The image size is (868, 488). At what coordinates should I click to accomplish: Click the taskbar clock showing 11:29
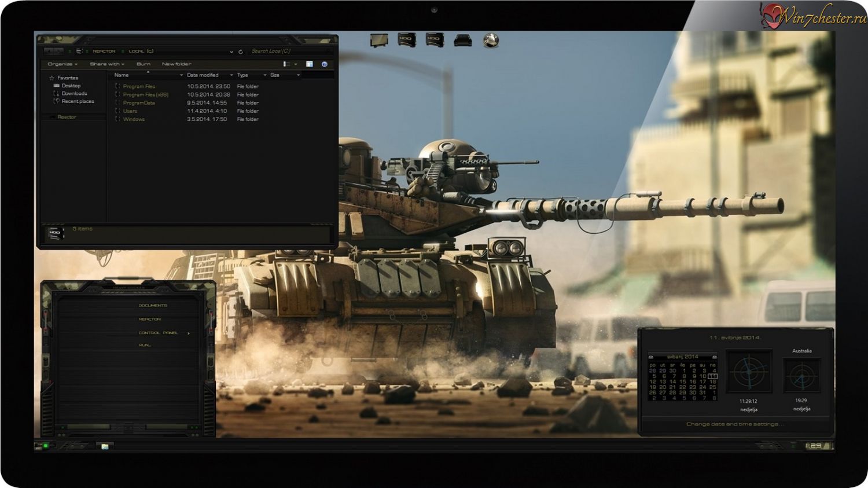[814, 446]
